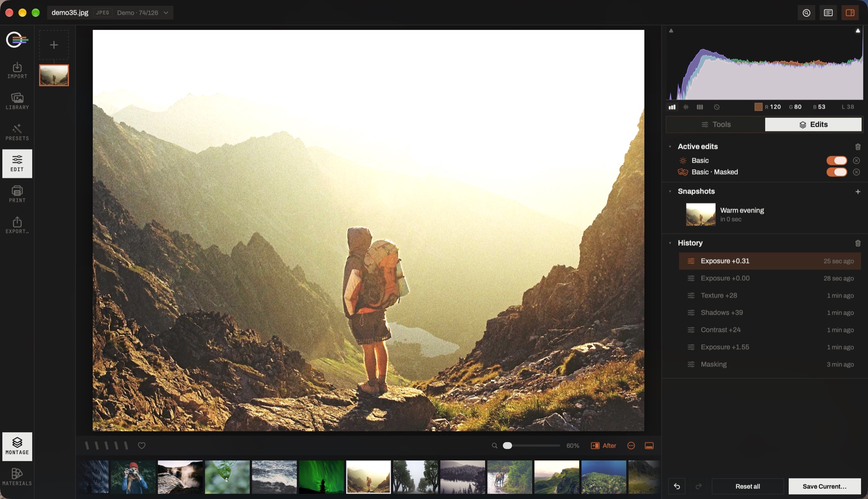
Task: Select Exposure +1.55 history step
Action: tap(770, 347)
